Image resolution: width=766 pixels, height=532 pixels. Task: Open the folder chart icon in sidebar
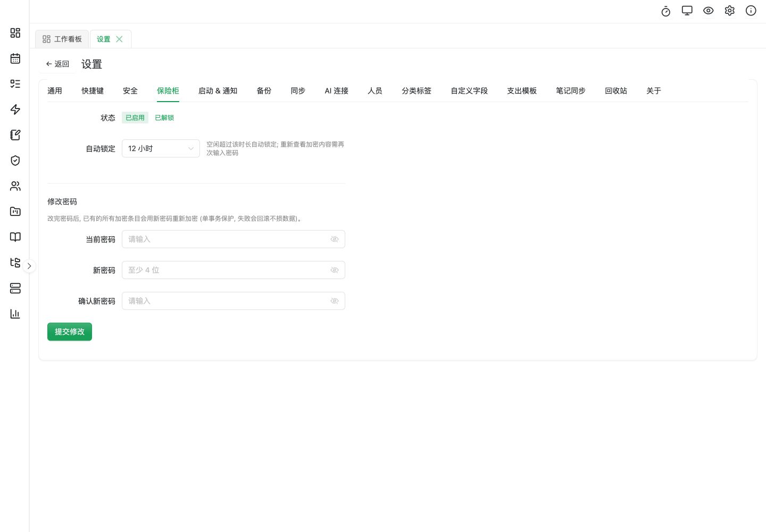(x=15, y=212)
